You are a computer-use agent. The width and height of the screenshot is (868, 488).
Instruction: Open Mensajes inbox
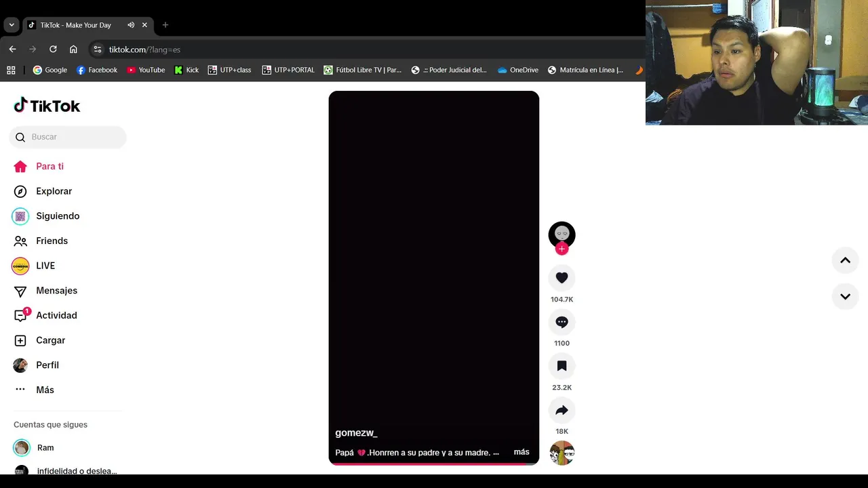45,291
